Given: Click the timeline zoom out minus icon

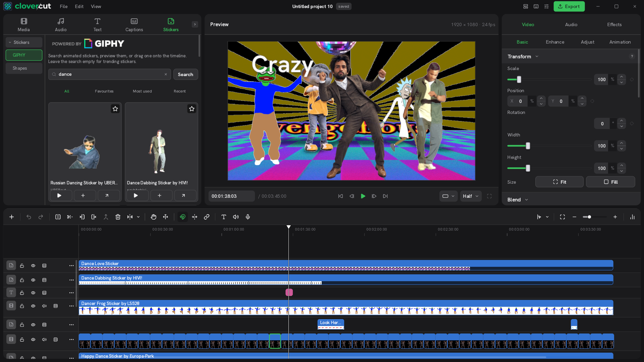Looking at the screenshot, I should (574, 217).
